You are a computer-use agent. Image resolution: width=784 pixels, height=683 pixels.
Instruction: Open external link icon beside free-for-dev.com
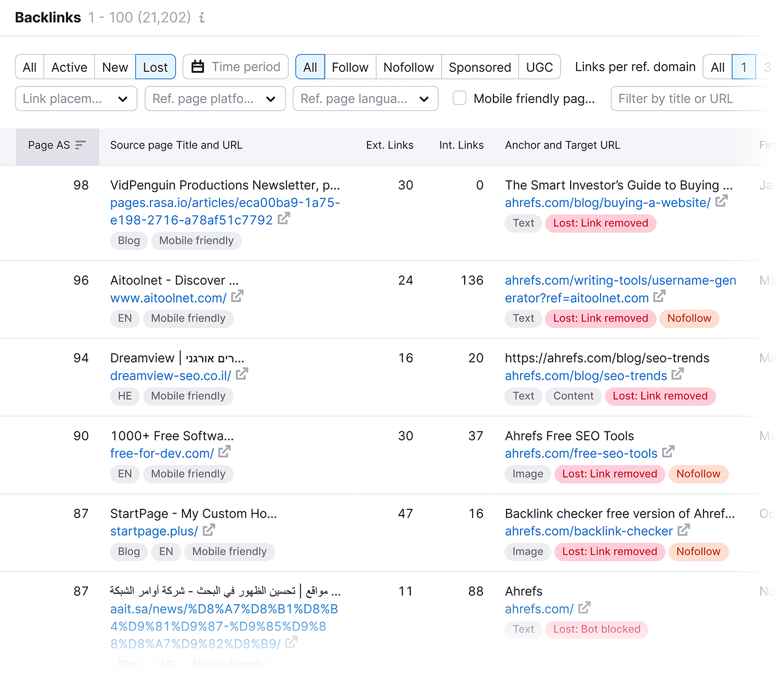[x=225, y=452]
